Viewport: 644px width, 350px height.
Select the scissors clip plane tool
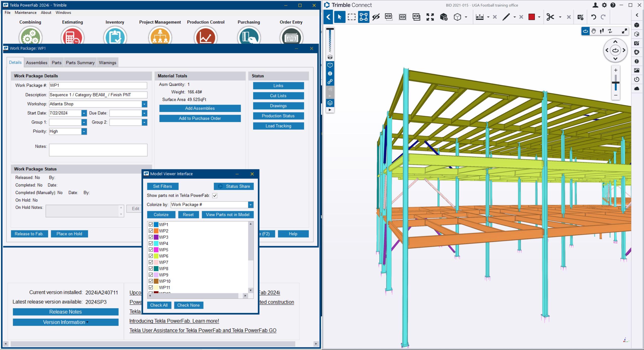click(x=550, y=17)
